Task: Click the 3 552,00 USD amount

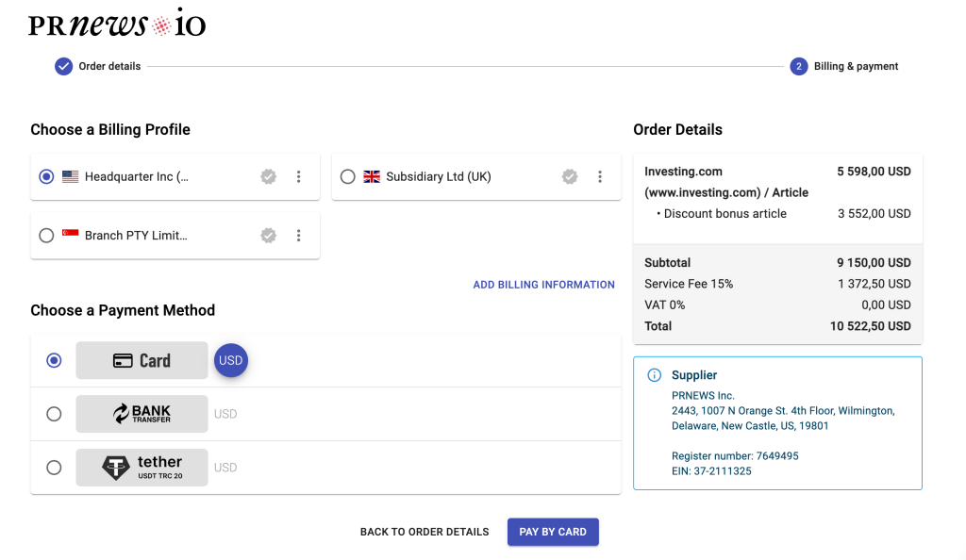Action: pyautogui.click(x=874, y=214)
